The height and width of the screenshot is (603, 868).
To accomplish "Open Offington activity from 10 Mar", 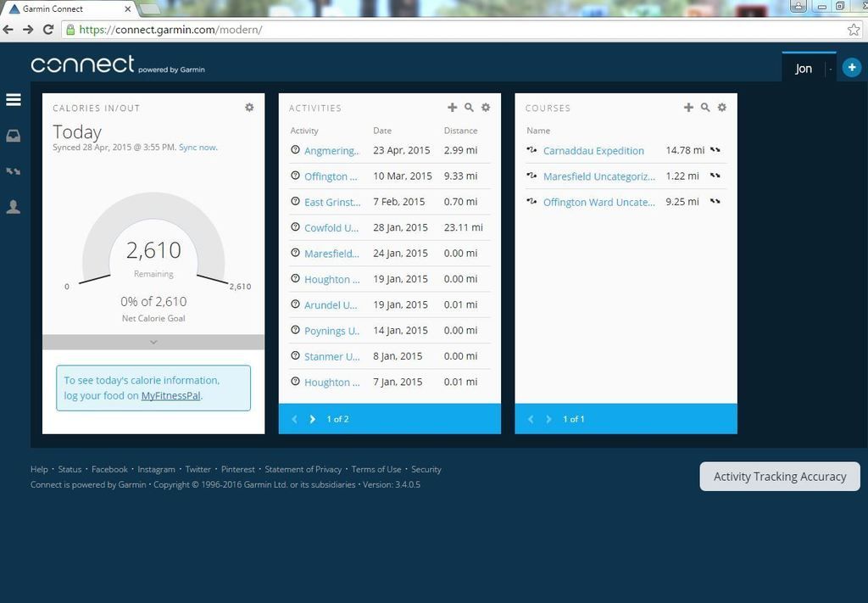I will [331, 176].
